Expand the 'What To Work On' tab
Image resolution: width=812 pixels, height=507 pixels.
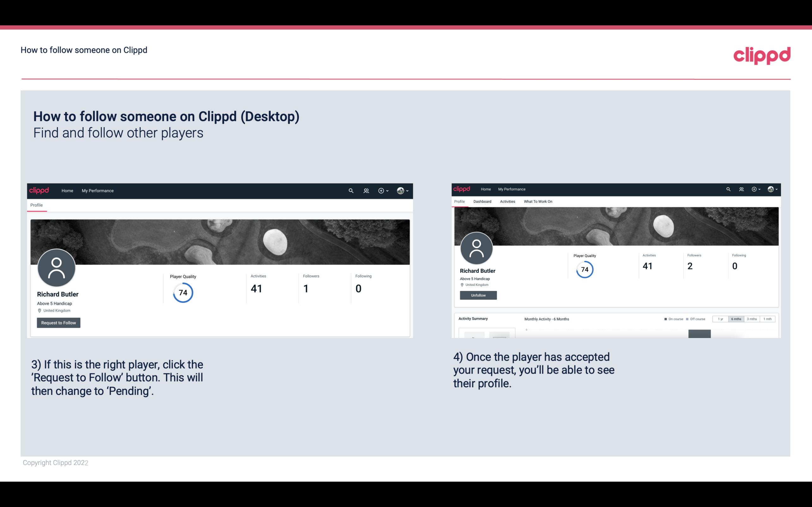tap(537, 202)
